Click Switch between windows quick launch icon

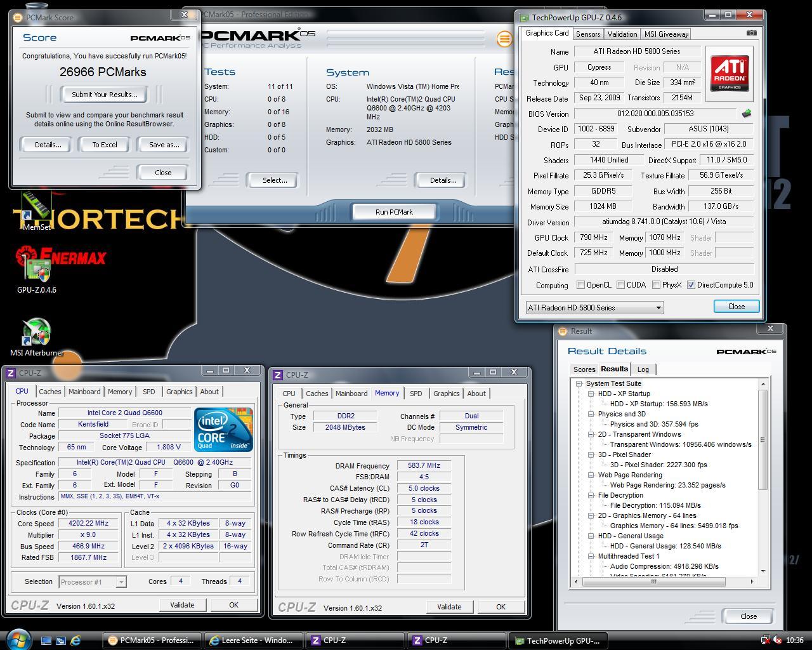click(61, 640)
